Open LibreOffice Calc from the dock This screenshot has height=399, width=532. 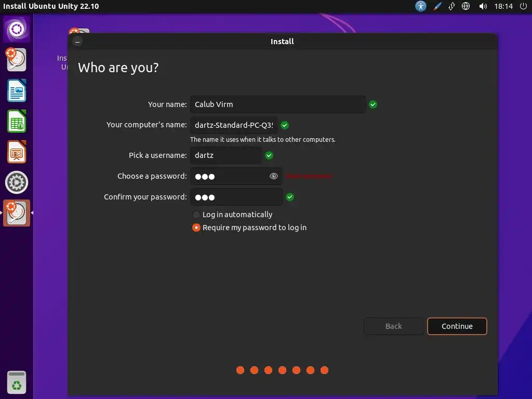coord(16,121)
